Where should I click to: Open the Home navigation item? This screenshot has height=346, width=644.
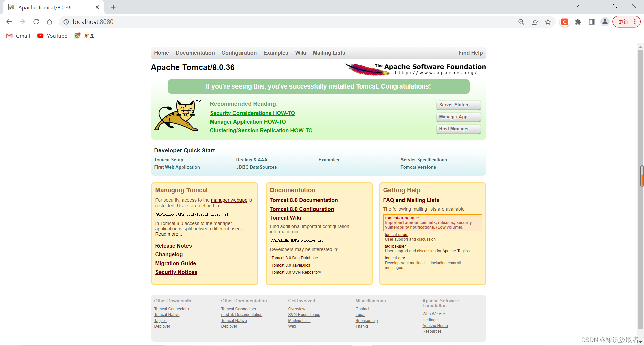click(x=161, y=53)
